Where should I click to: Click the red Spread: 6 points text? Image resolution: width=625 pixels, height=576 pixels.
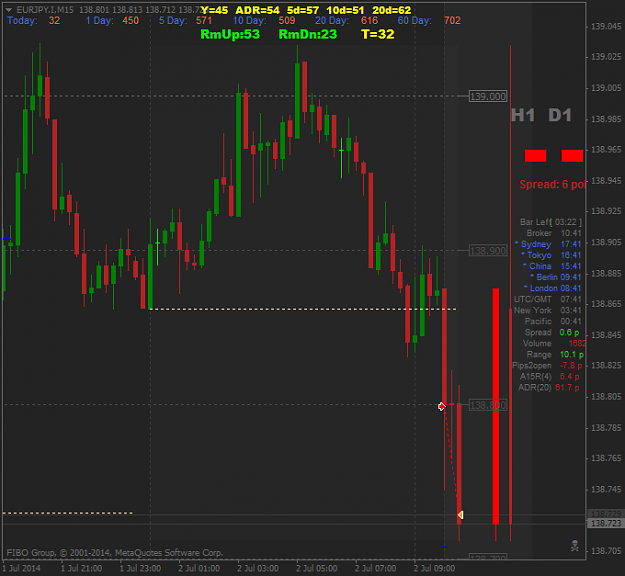click(552, 185)
